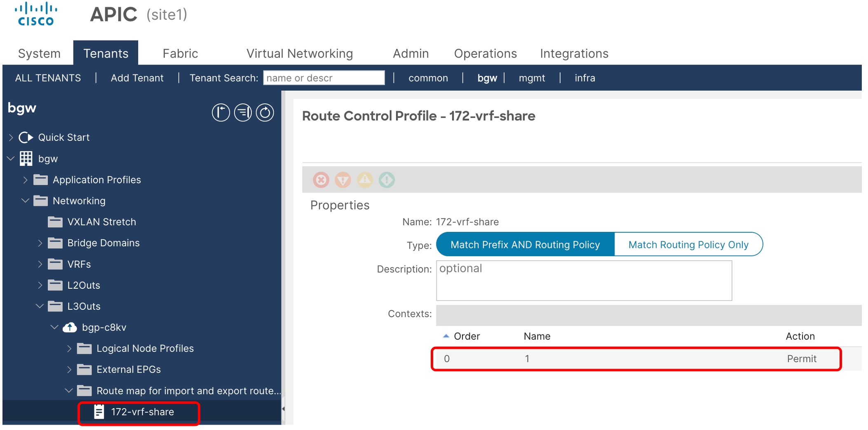Select Logical Node Profiles tree item
The height and width of the screenshot is (430, 868).
pyautogui.click(x=145, y=348)
